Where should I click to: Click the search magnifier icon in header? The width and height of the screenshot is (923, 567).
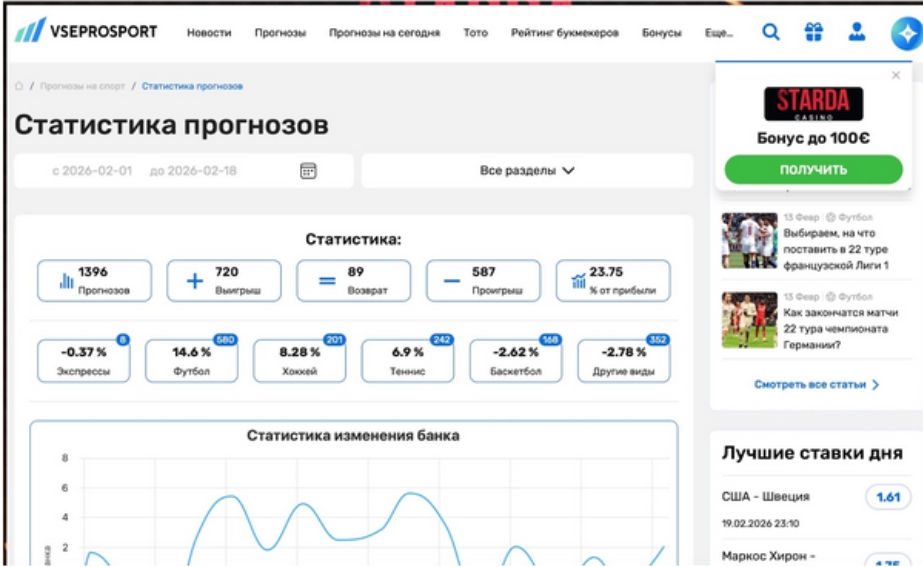(770, 32)
